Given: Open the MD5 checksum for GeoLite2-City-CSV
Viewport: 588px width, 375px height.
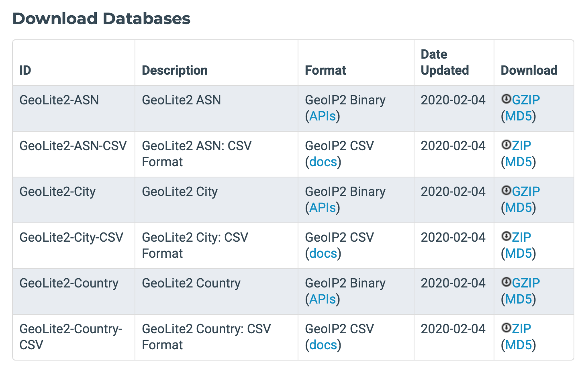Looking at the screenshot, I should click(x=519, y=253).
